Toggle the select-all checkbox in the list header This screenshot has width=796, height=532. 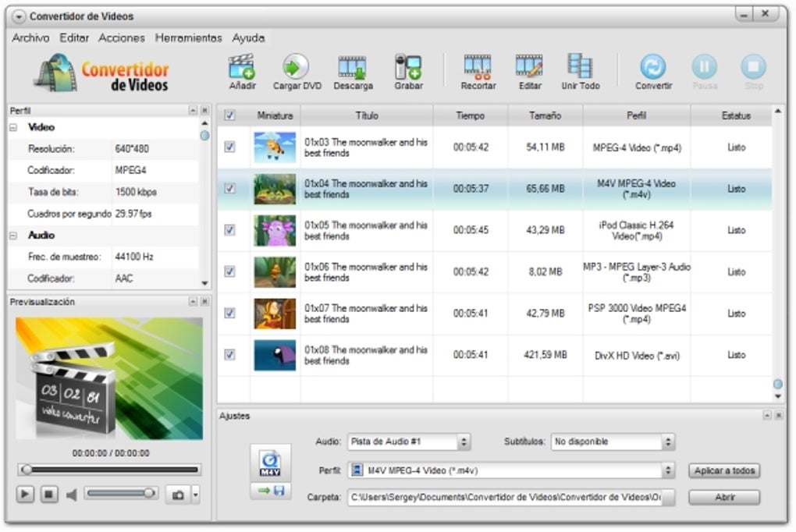229,115
